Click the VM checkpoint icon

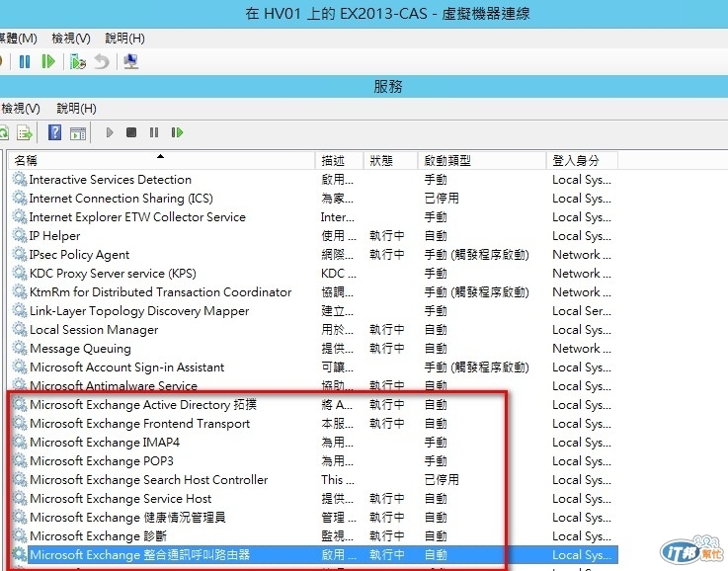tap(77, 61)
